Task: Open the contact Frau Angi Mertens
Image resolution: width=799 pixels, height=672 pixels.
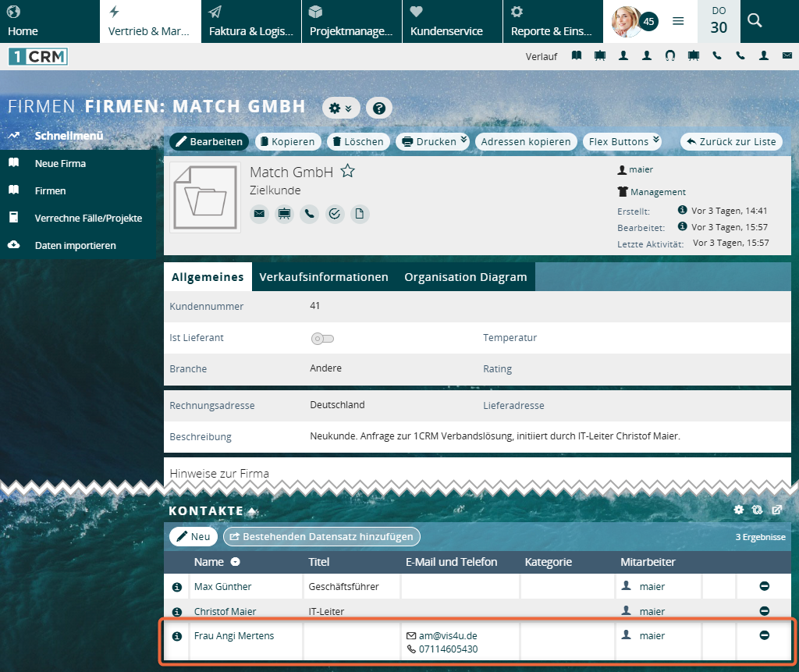Action: click(234, 636)
